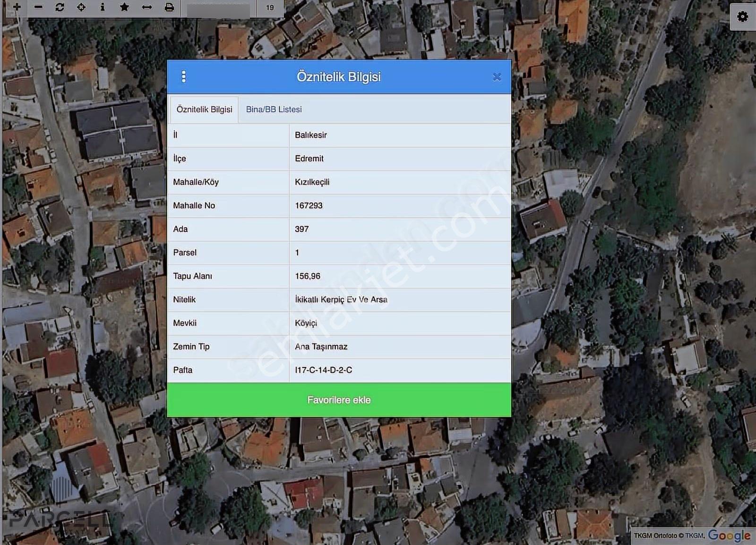Switch to Bina/BB Listesi tab

click(274, 110)
